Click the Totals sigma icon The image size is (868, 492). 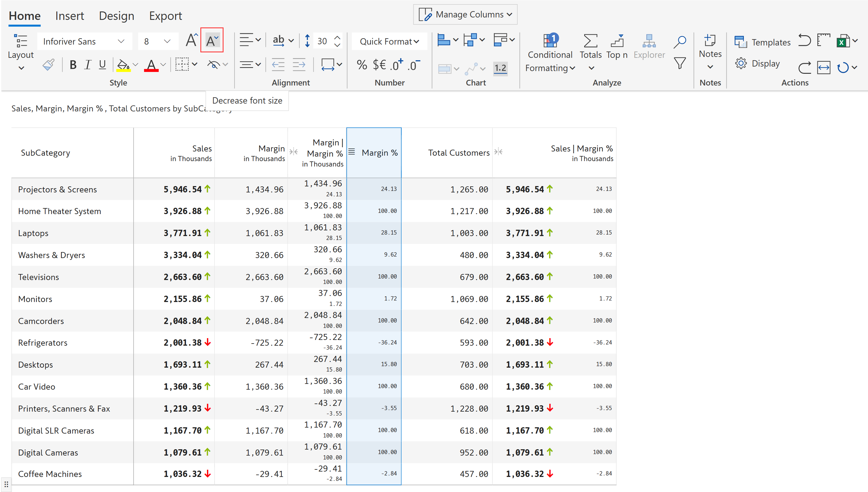coord(590,42)
